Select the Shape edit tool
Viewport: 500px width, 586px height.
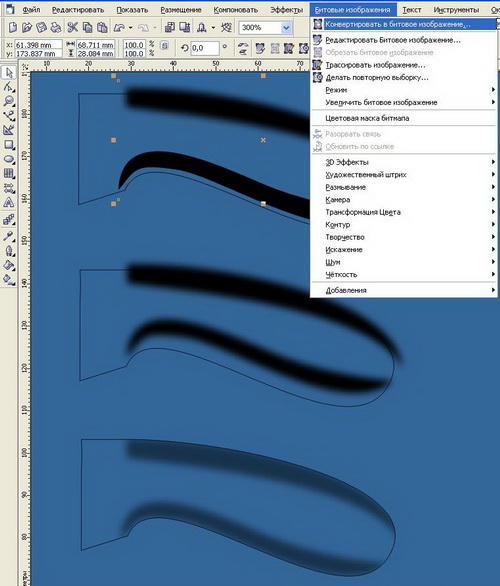pos(9,87)
